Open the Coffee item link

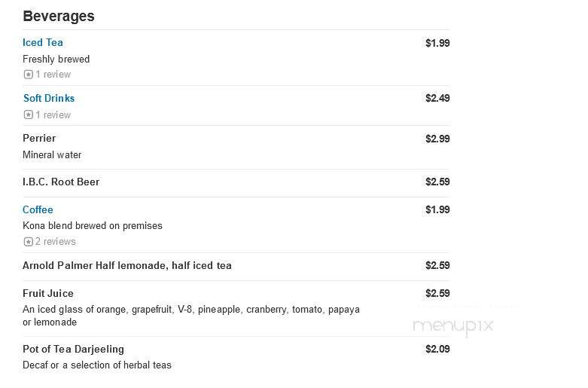(x=38, y=209)
